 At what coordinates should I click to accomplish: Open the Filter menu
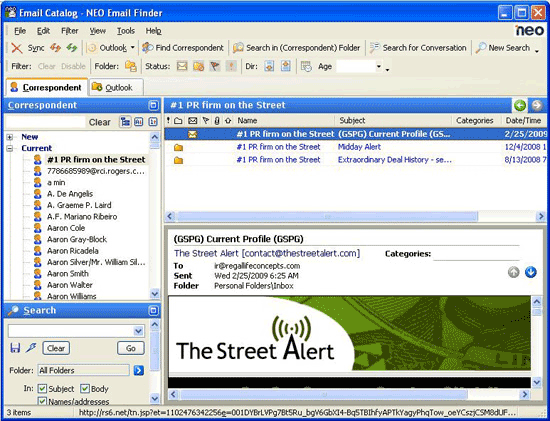coord(69,31)
